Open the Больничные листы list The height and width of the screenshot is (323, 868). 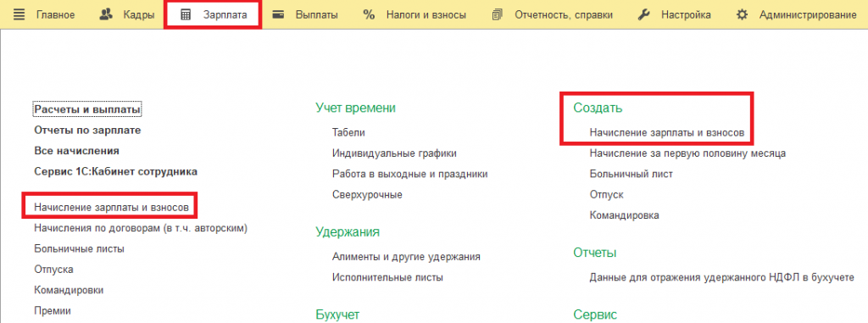[79, 248]
